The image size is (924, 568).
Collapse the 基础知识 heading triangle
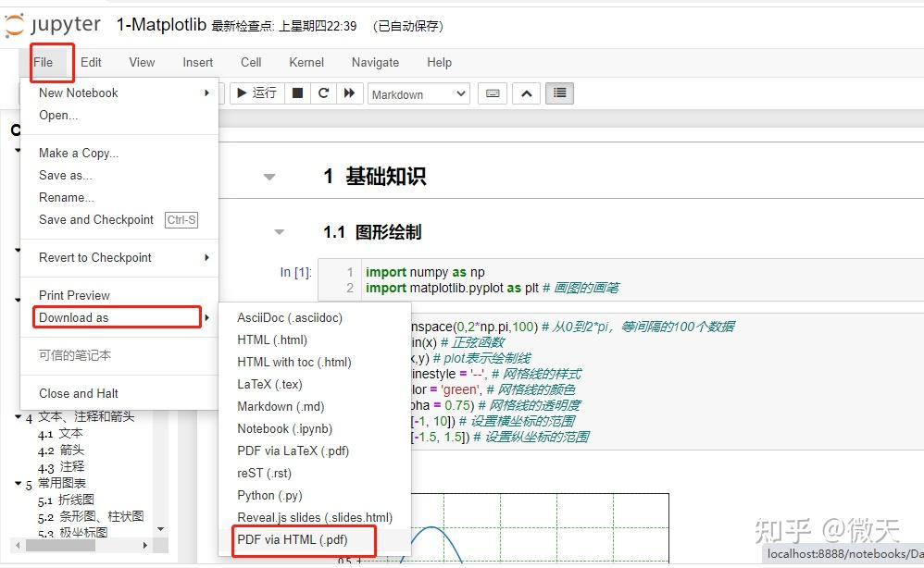click(x=268, y=176)
